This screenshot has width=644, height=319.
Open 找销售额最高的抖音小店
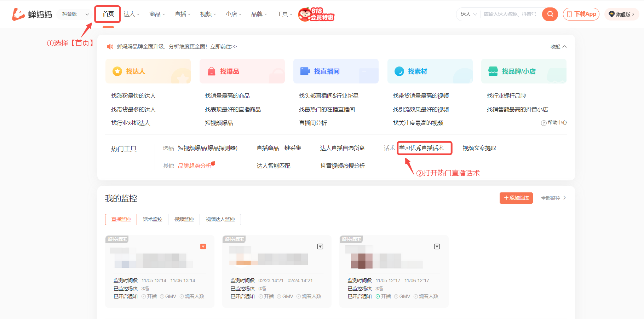tap(517, 110)
